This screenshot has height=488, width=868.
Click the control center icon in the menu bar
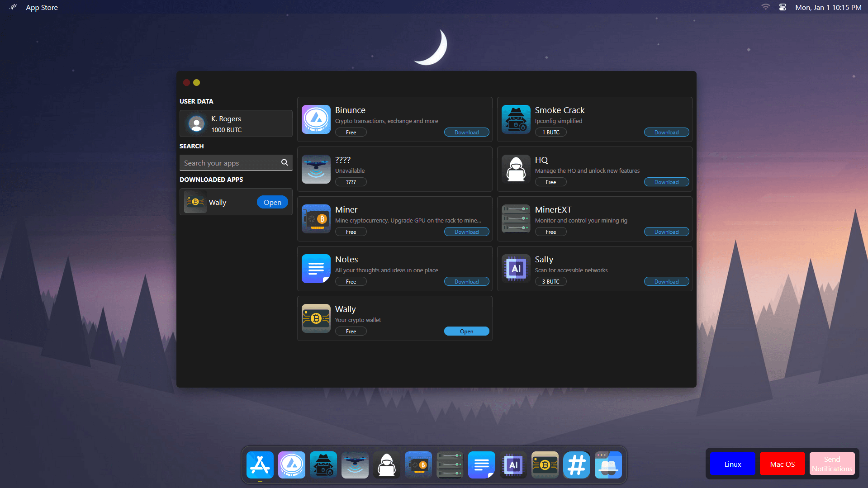(783, 7)
